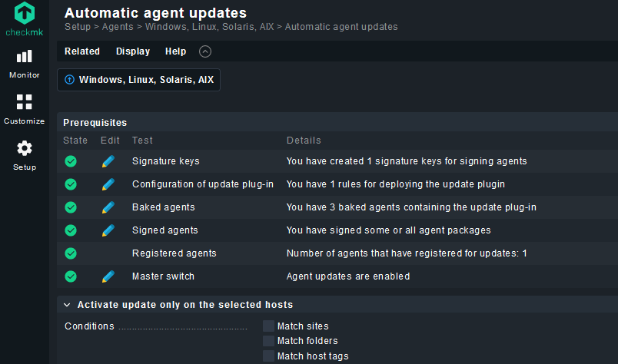618x364 pixels.
Task: Edit the Master switch setting
Action: click(108, 276)
